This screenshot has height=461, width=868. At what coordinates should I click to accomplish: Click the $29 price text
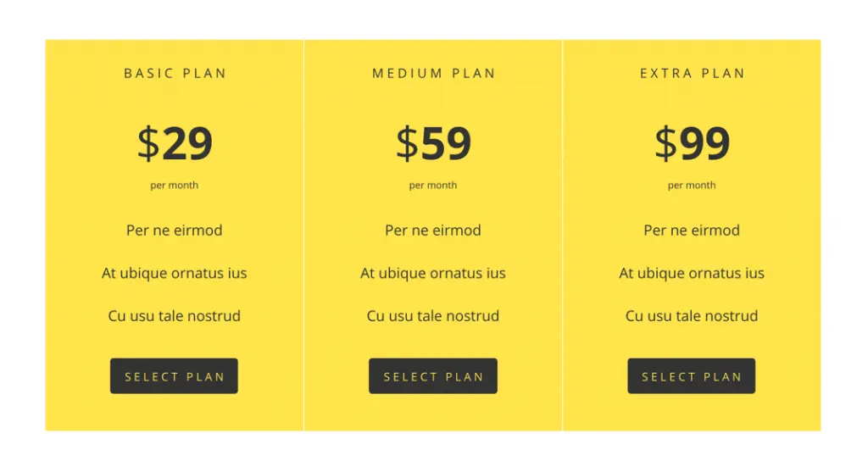175,143
